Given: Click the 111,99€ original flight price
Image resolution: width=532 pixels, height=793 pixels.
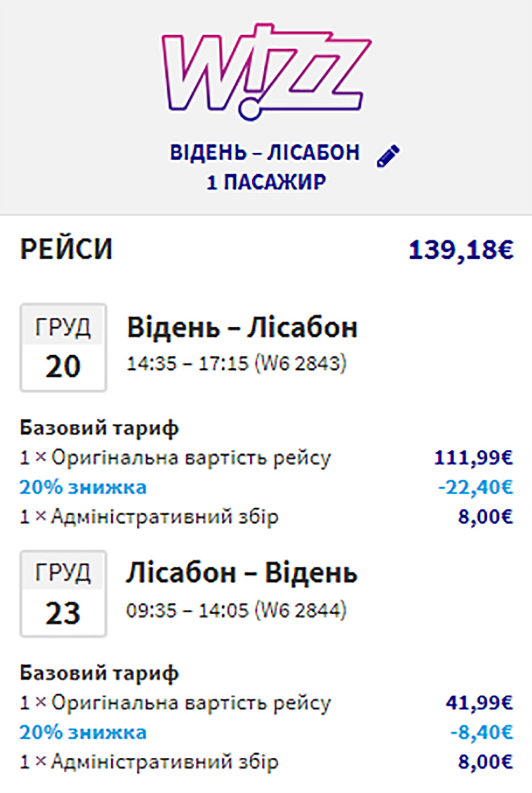Looking at the screenshot, I should click(473, 457).
